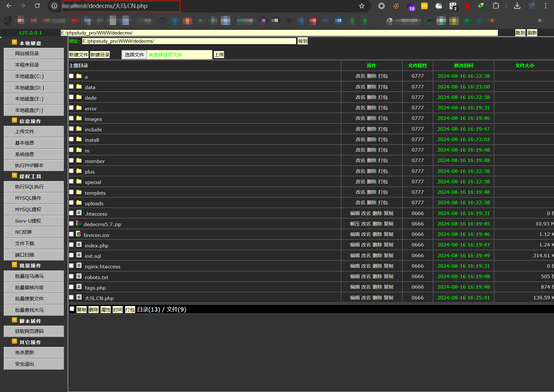554x392 pixels.
Task: Click the file icon of index.php
Action: 79,245
